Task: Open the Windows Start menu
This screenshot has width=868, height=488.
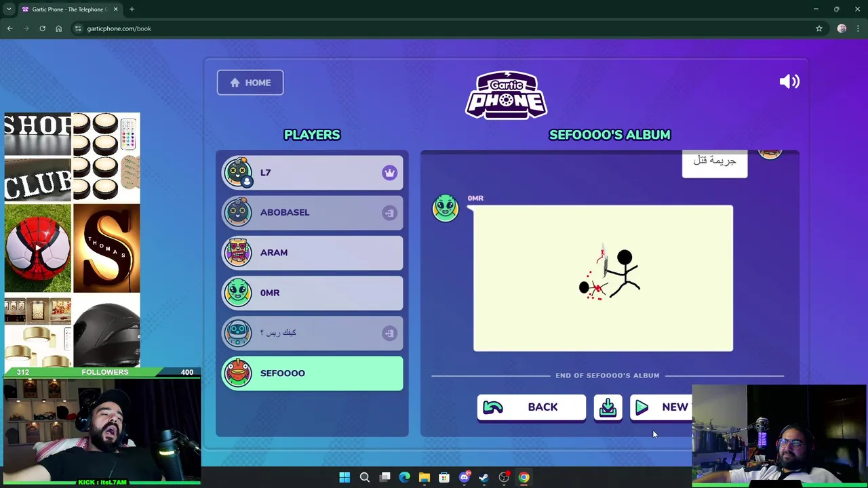Action: [x=344, y=477]
